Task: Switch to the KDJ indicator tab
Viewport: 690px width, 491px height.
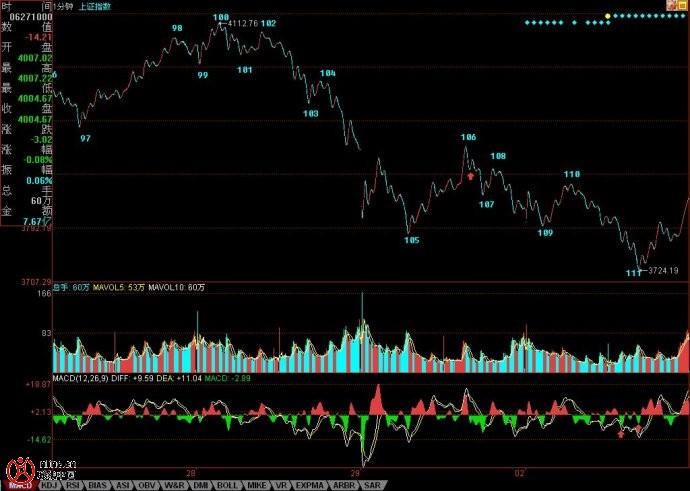Action: coord(49,484)
